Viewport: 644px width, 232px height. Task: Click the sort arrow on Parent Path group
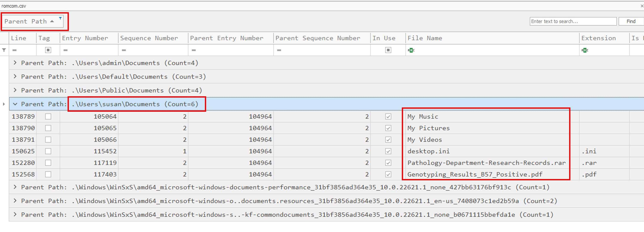pos(52,21)
